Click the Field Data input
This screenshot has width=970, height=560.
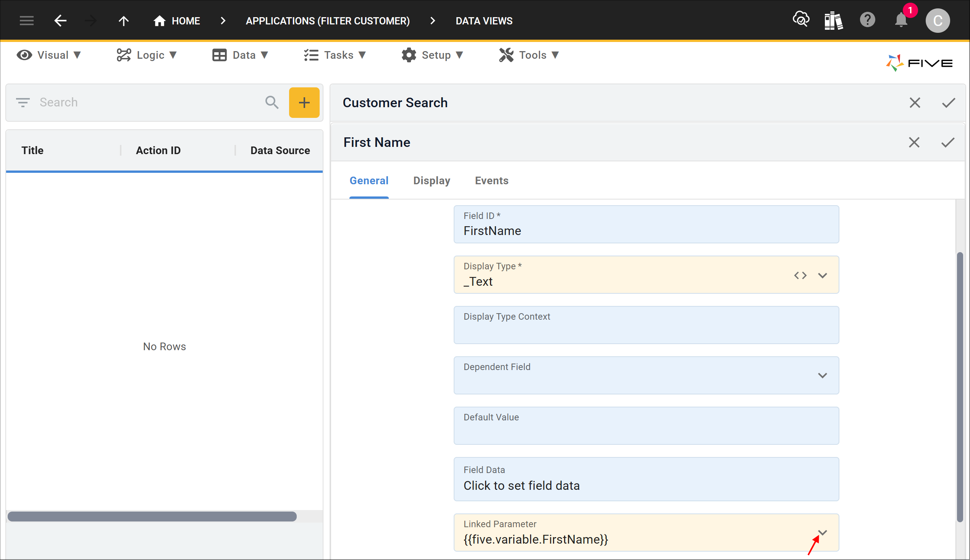646,479
